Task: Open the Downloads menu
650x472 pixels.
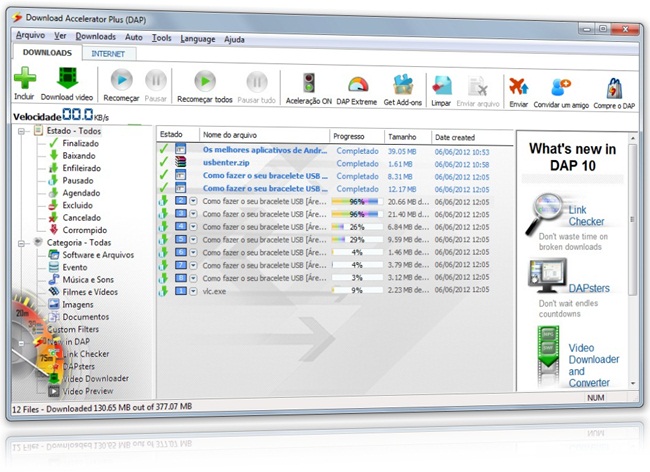Action: [x=95, y=36]
